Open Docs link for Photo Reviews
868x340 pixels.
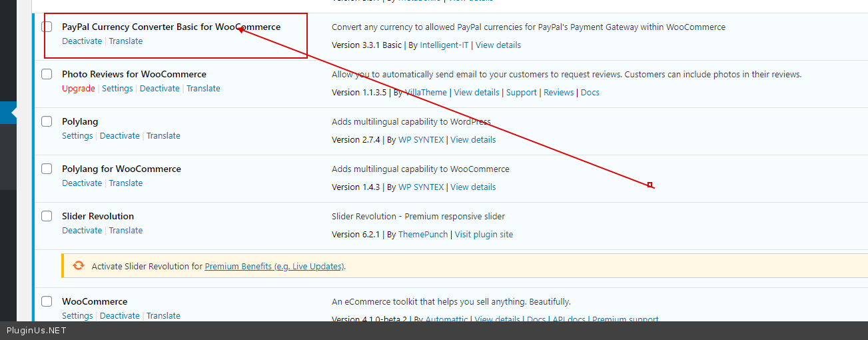(x=590, y=93)
